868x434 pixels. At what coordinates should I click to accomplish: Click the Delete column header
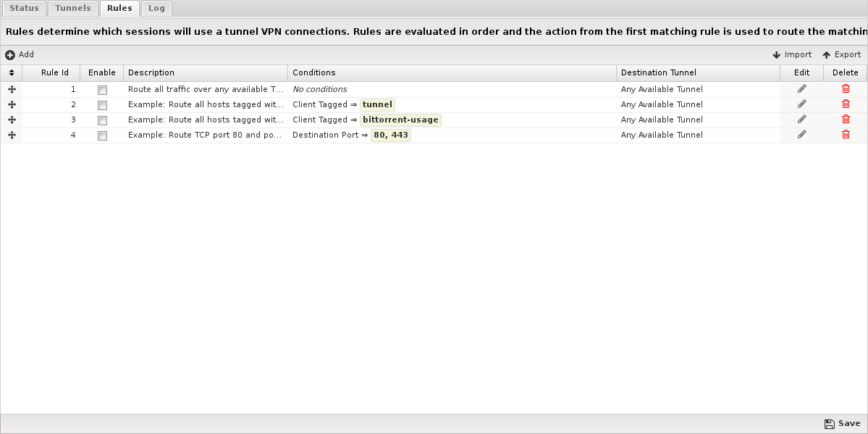pyautogui.click(x=846, y=72)
